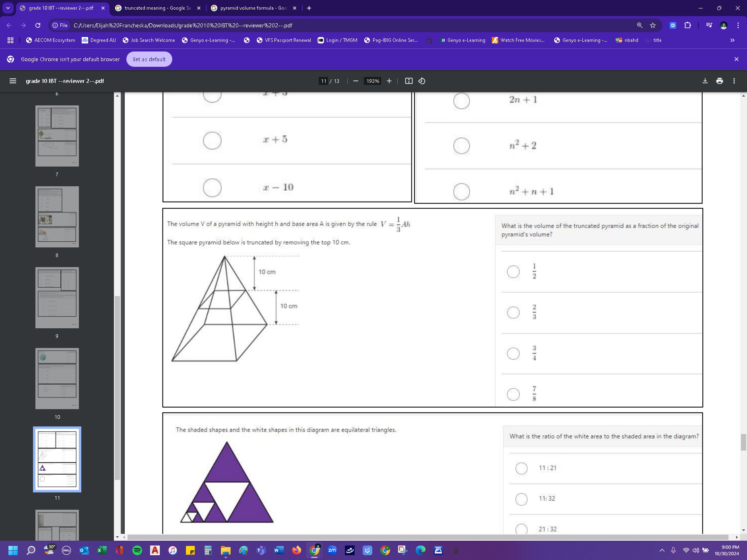The height and width of the screenshot is (560, 747).
Task: Select the 7/8 fraction answer
Action: coord(513,394)
